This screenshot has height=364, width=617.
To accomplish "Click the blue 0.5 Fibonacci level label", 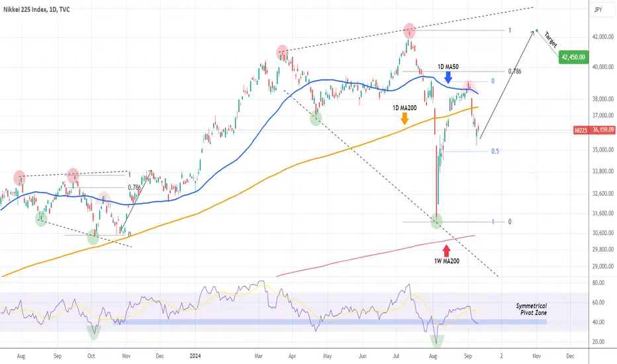I will coord(495,151).
